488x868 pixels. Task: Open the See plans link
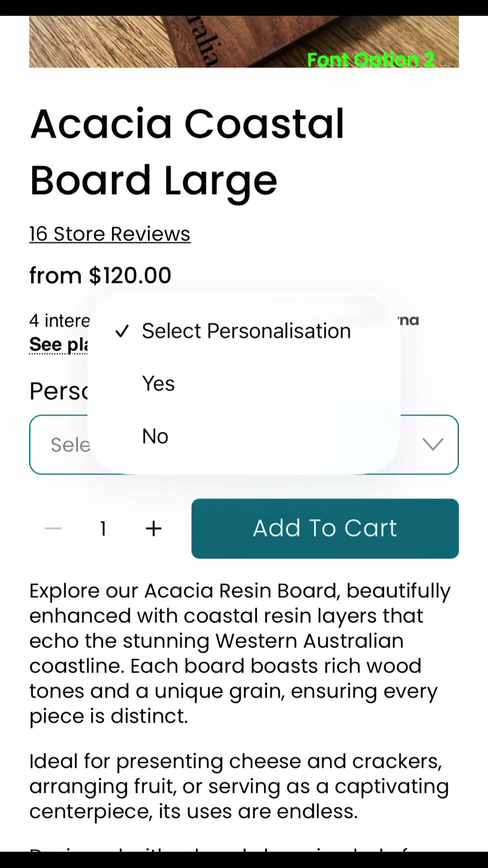[59, 344]
